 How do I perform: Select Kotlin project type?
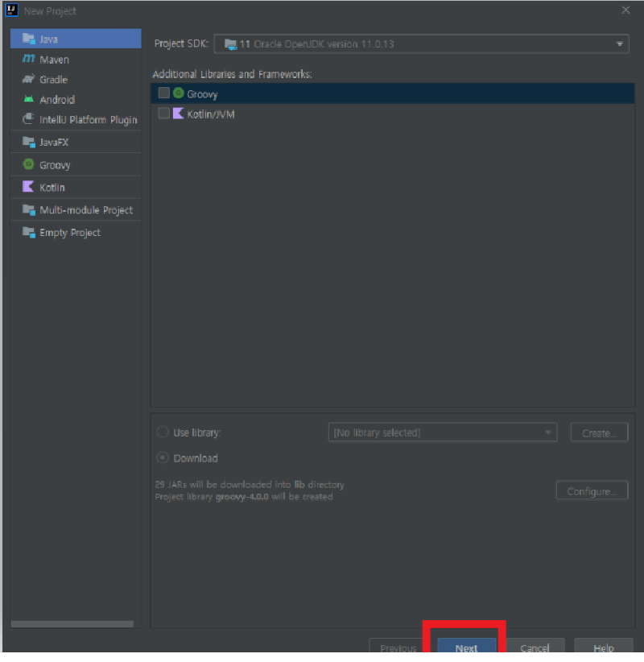(76, 187)
